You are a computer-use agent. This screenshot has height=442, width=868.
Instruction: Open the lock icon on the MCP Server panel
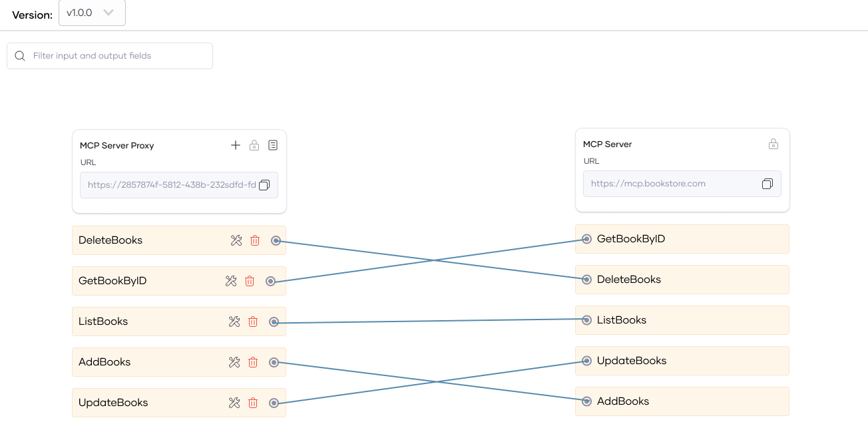(x=773, y=143)
